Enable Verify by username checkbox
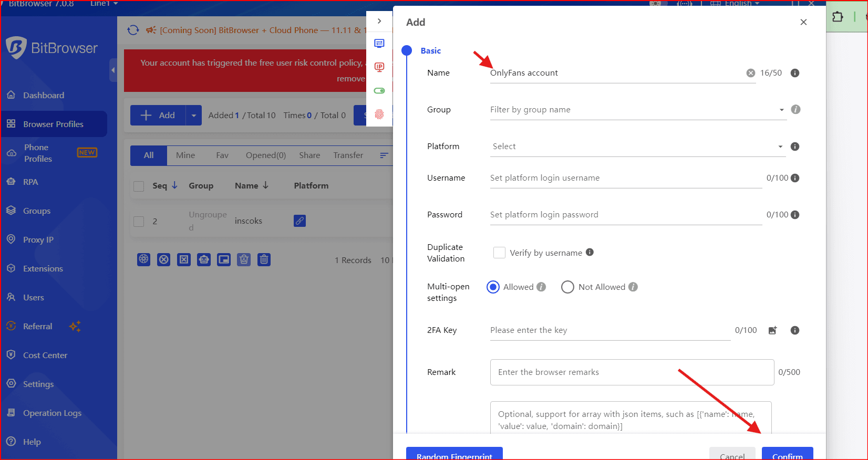The width and height of the screenshot is (868, 460). coord(499,253)
